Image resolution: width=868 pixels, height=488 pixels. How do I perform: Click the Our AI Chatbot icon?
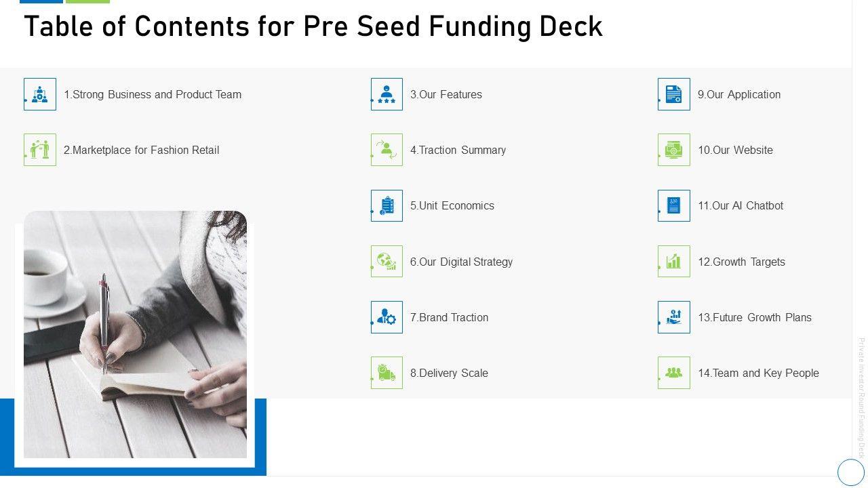coord(674,205)
